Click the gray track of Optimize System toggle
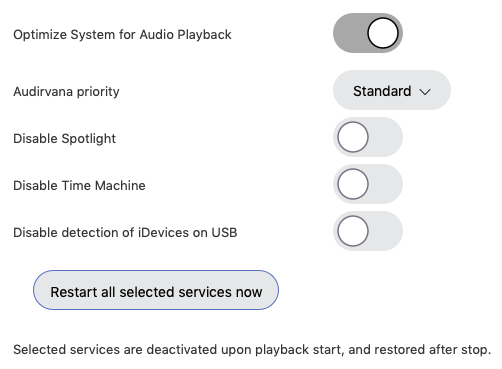 pyautogui.click(x=349, y=33)
